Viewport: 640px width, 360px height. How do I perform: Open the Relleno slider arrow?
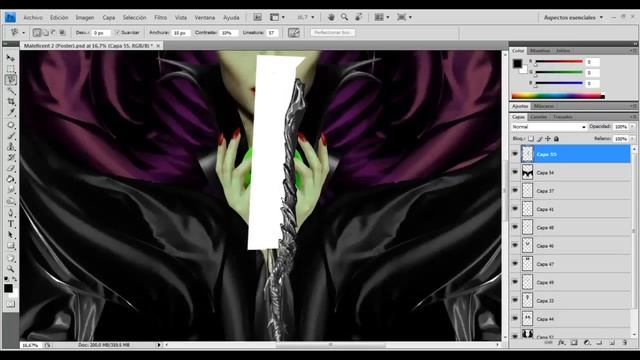point(632,139)
